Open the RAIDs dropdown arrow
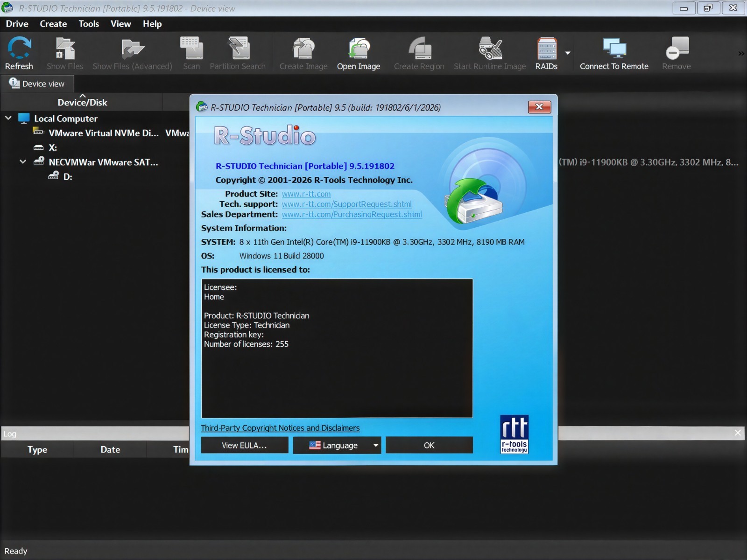 568,53
